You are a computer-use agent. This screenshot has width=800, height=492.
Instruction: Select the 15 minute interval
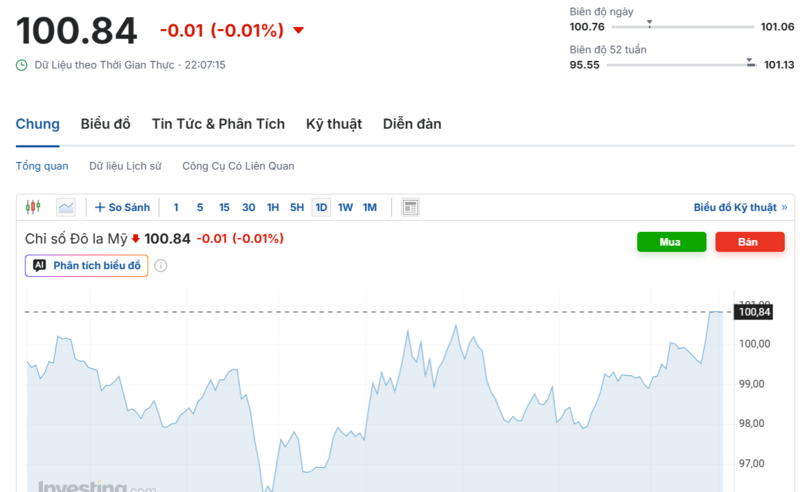(224, 207)
